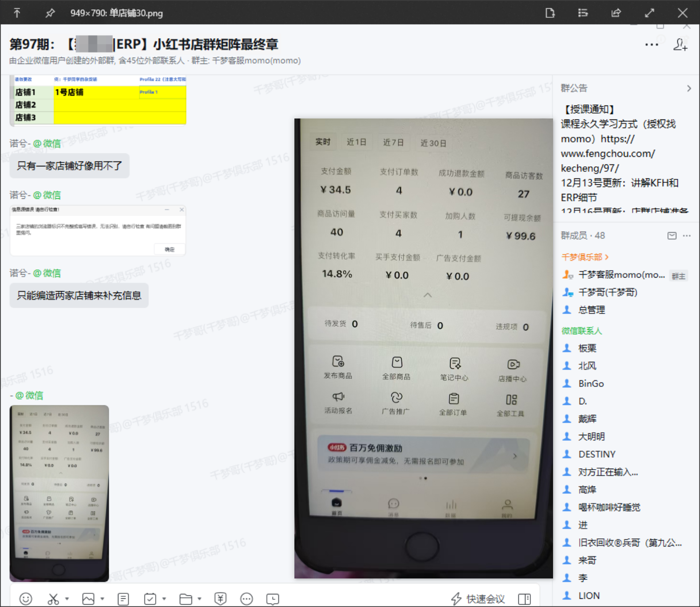Pin the image viewer window
Screen dimensions: 700x607
(50, 13)
